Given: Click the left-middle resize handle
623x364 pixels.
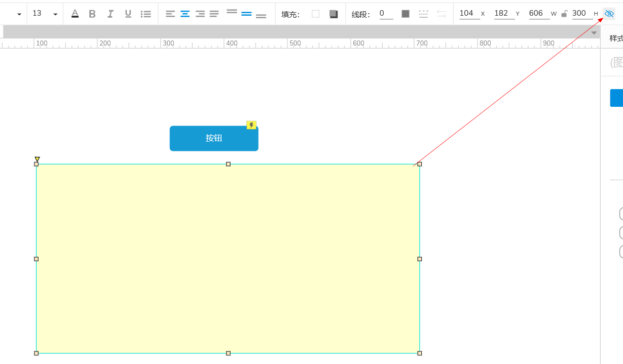Looking at the screenshot, I should coord(36,259).
